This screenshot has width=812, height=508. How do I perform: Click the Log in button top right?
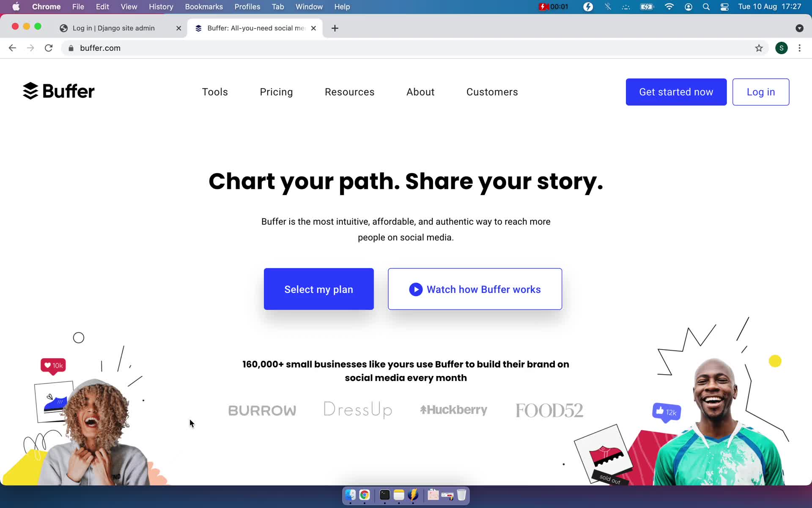pyautogui.click(x=760, y=92)
